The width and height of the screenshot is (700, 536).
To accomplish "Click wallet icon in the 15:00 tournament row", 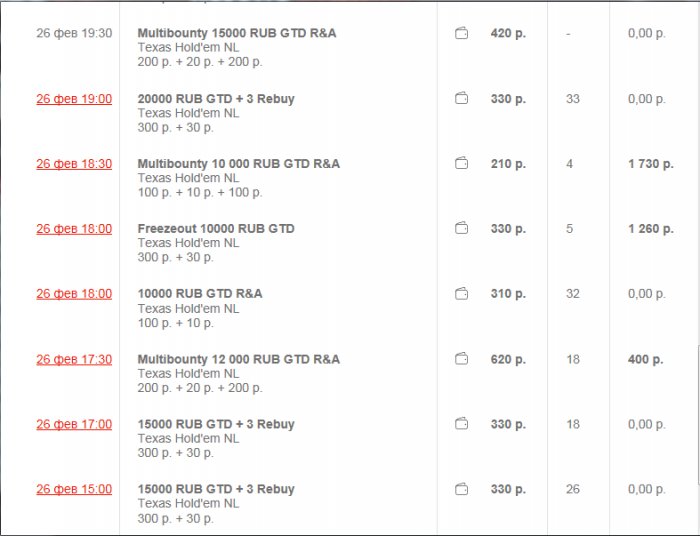I will 461,489.
